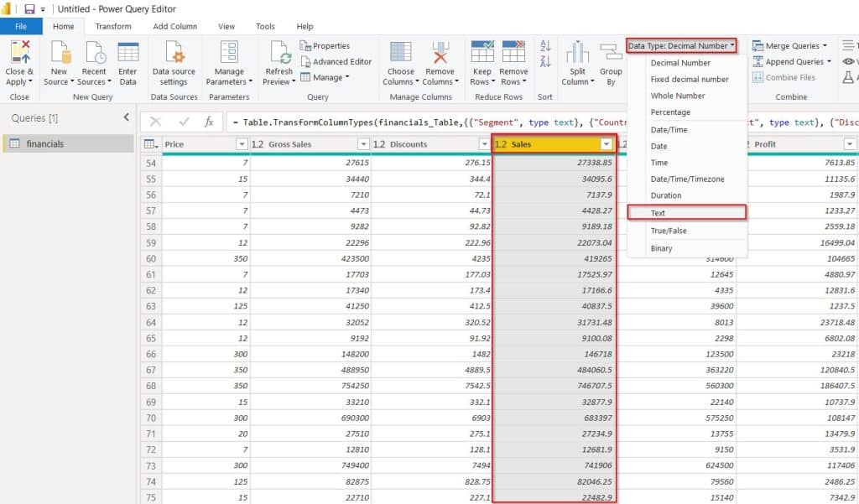The width and height of the screenshot is (859, 504).
Task: Collapse the Queries pane with chevron
Action: coord(127,117)
